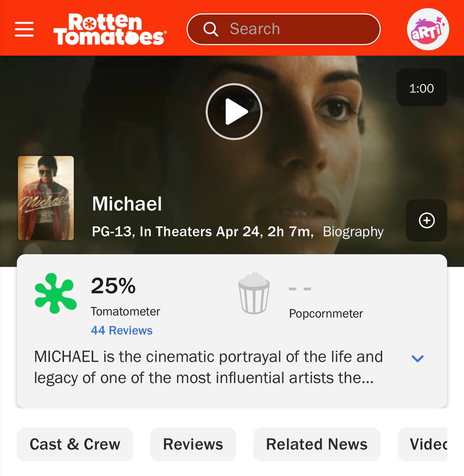Click the 1:00 trailer duration badge
Image resolution: width=464 pixels, height=476 pixels.
(x=421, y=88)
